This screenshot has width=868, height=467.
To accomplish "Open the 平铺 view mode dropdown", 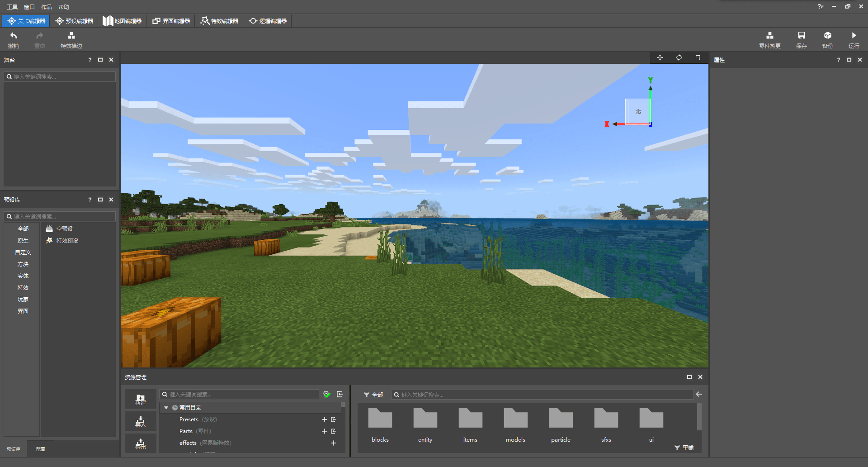I will point(684,448).
